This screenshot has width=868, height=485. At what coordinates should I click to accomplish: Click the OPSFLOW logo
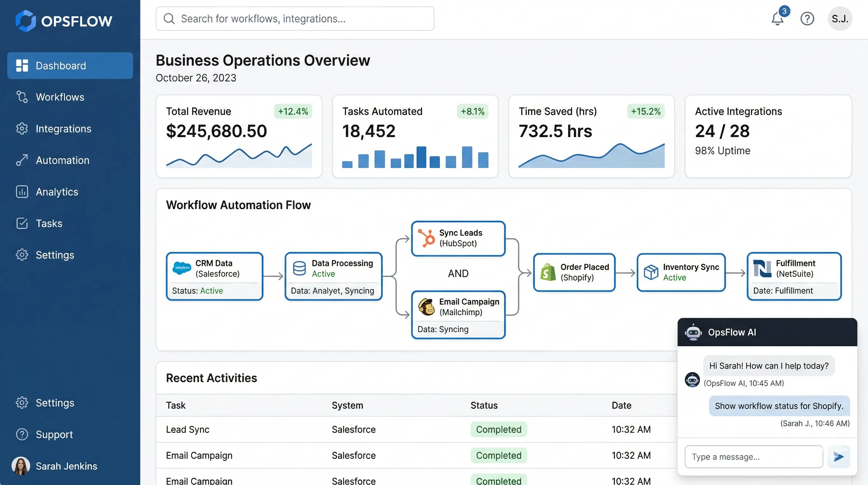(64, 21)
